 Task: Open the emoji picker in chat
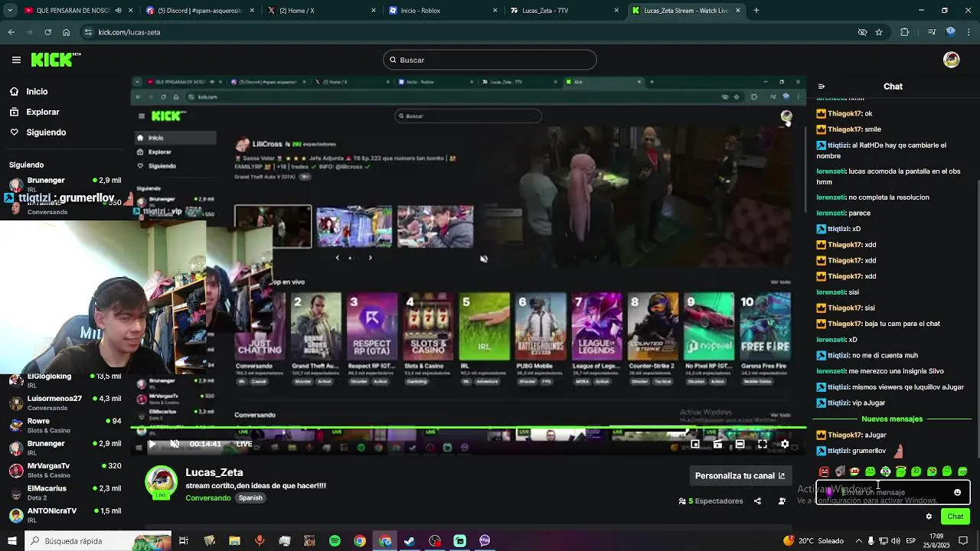957,492
